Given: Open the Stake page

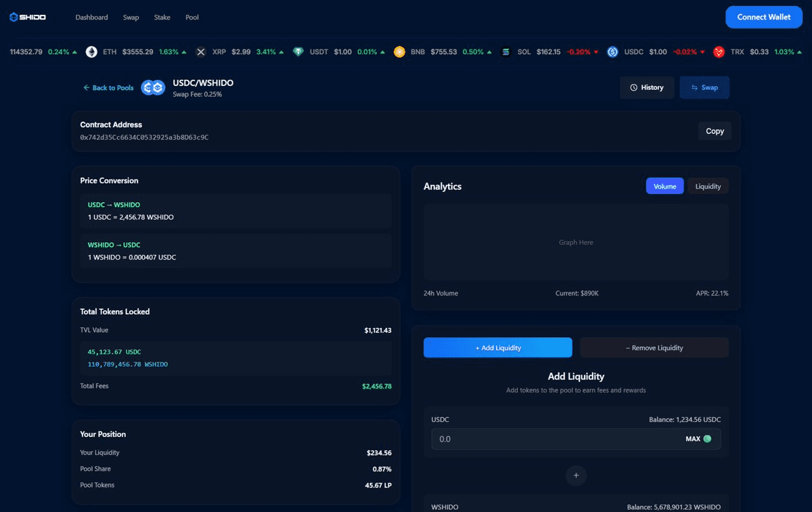Looking at the screenshot, I should [x=162, y=17].
